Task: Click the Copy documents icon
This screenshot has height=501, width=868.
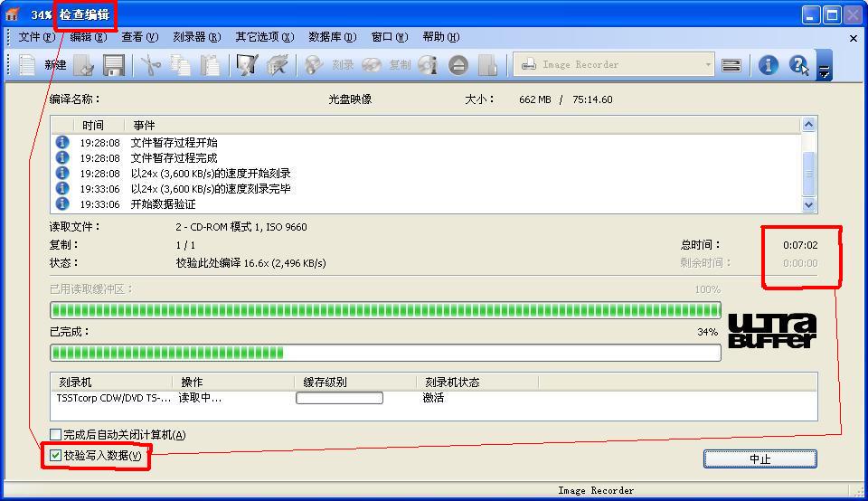Action: tap(180, 65)
